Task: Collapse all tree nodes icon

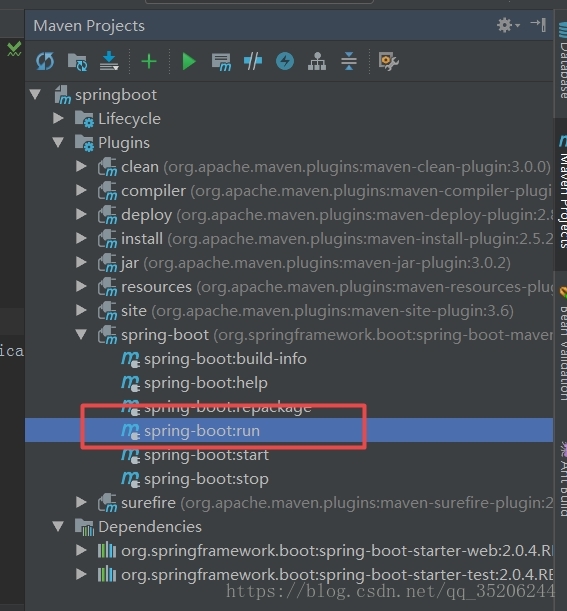Action: click(x=349, y=61)
